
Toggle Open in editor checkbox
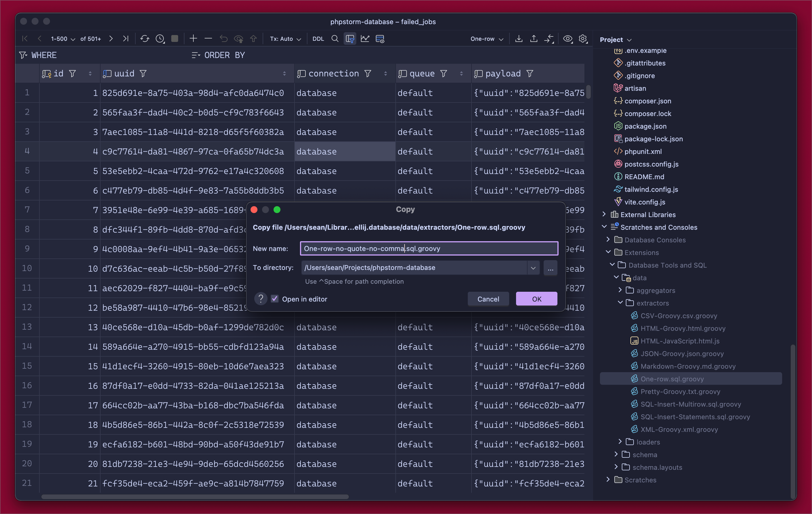[275, 299]
